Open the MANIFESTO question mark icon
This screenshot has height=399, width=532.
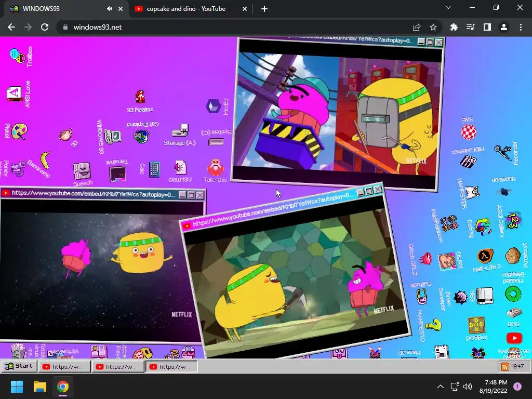pyautogui.click(x=433, y=325)
